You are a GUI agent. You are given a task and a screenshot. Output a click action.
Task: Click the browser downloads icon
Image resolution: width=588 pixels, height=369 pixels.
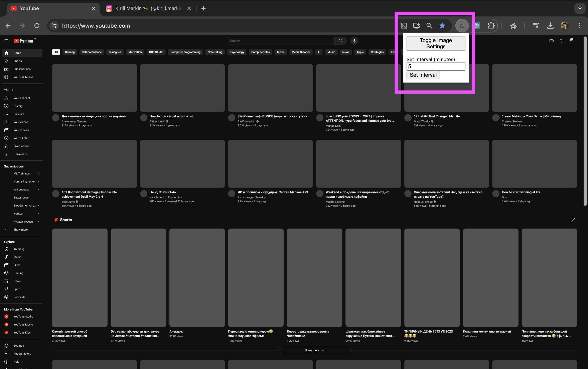550,26
